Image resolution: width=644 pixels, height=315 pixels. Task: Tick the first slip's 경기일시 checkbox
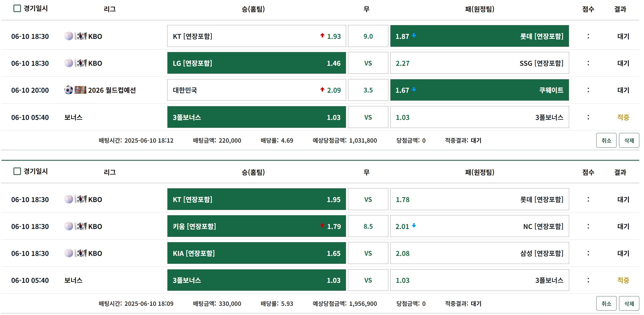(17, 8)
